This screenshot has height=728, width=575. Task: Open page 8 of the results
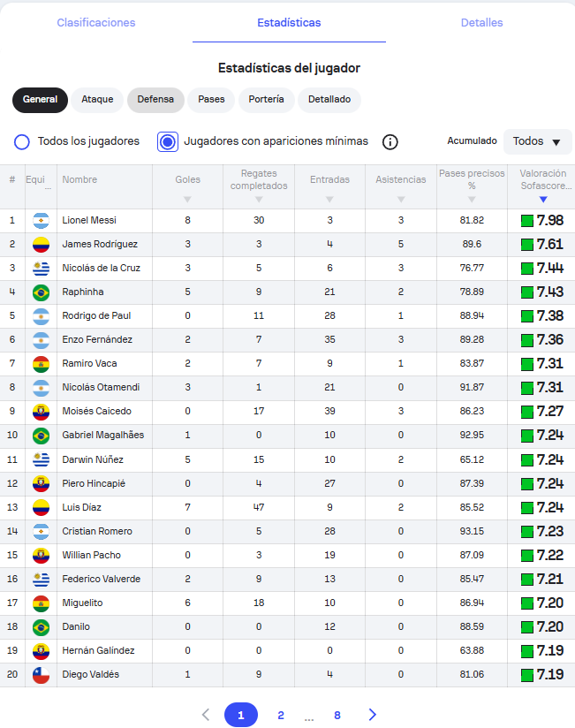(x=337, y=715)
